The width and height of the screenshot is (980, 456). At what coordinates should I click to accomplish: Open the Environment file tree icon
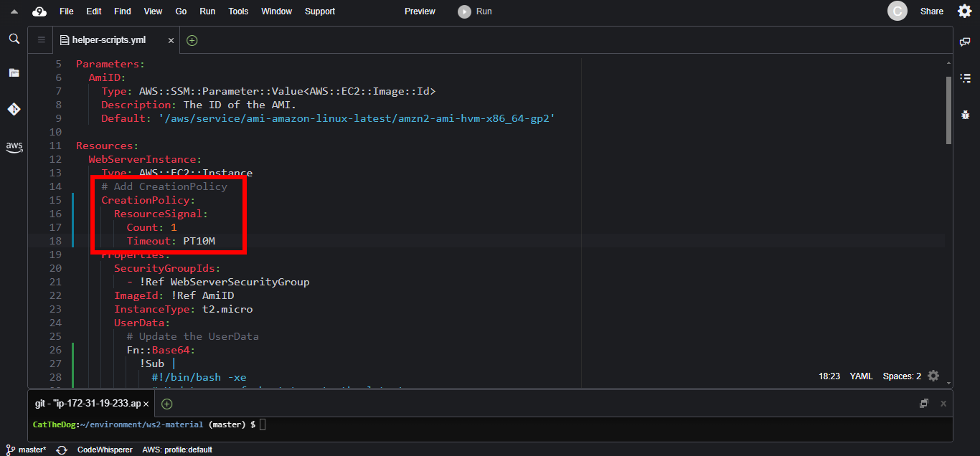14,72
